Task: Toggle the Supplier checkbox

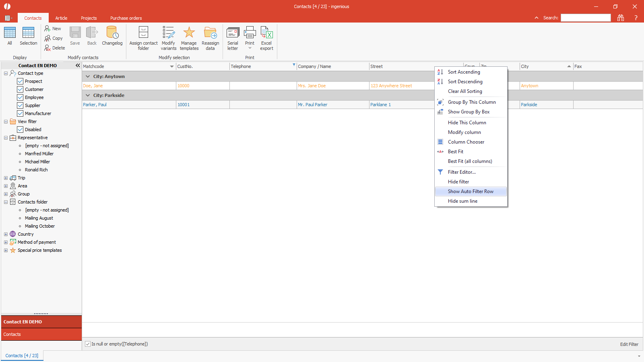Action: 20,105
